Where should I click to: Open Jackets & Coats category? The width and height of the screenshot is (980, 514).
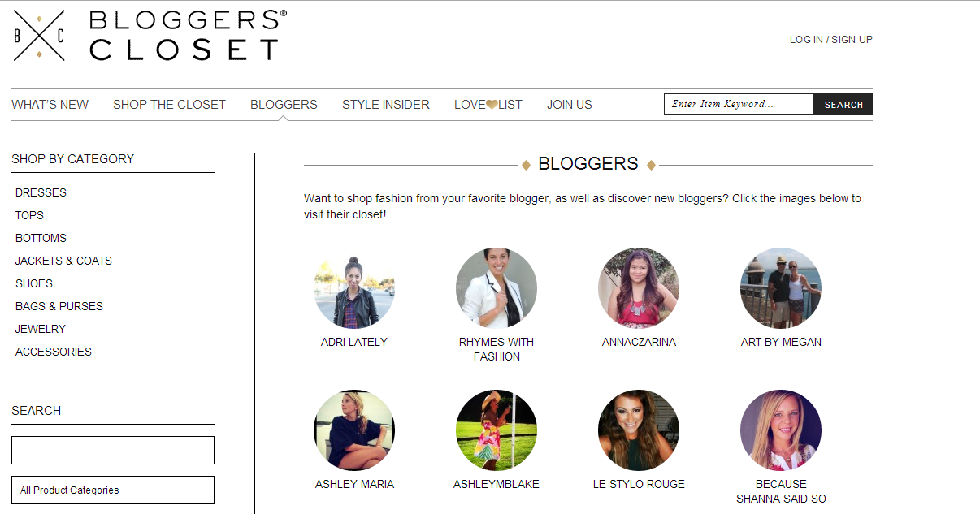pos(63,261)
